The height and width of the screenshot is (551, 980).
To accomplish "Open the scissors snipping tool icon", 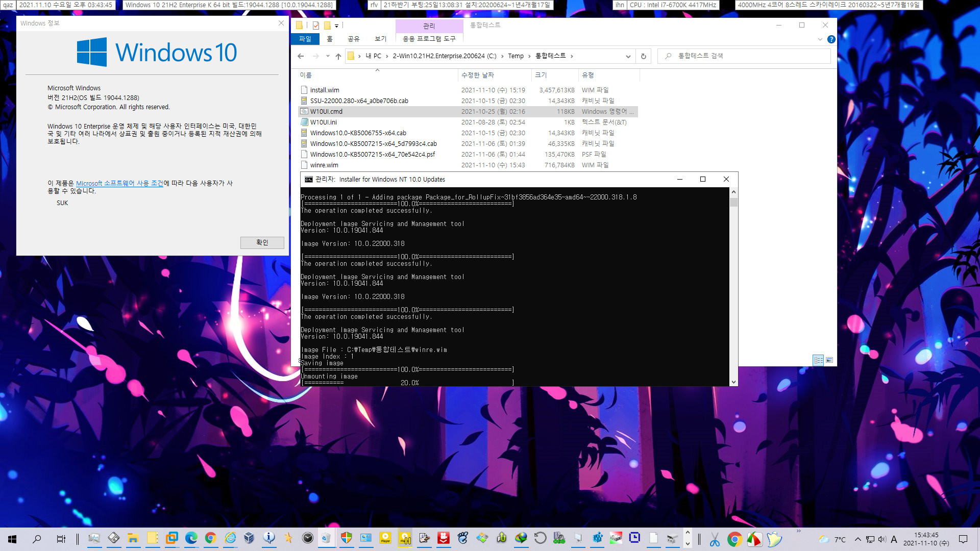I will [715, 539].
